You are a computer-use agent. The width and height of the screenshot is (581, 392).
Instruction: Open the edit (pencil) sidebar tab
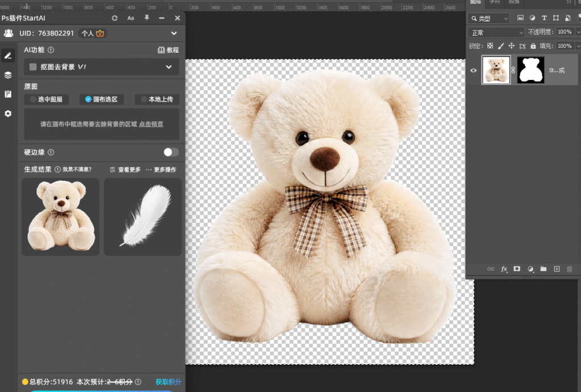[x=8, y=56]
